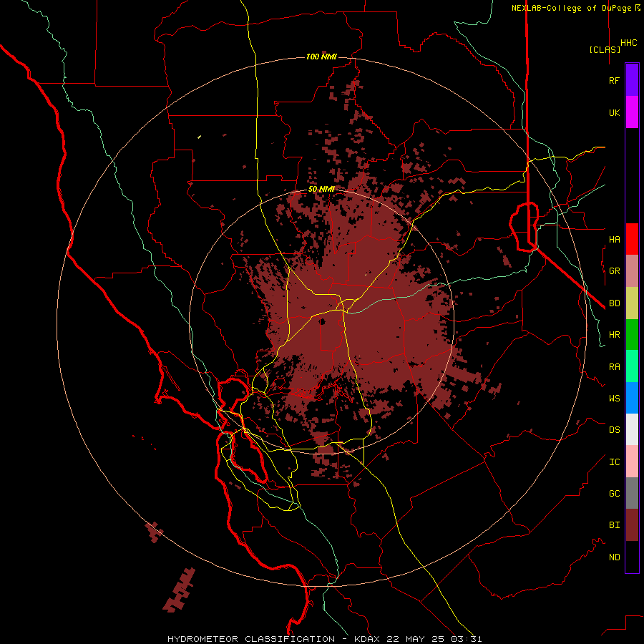Click the RF purple legend swatch
The width and height of the screenshot is (644, 644).
632,80
